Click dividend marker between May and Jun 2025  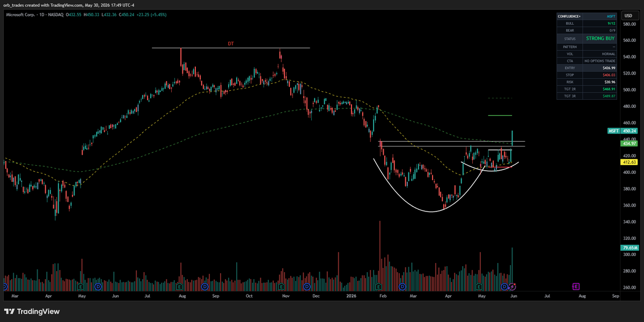pyautogui.click(x=98, y=286)
